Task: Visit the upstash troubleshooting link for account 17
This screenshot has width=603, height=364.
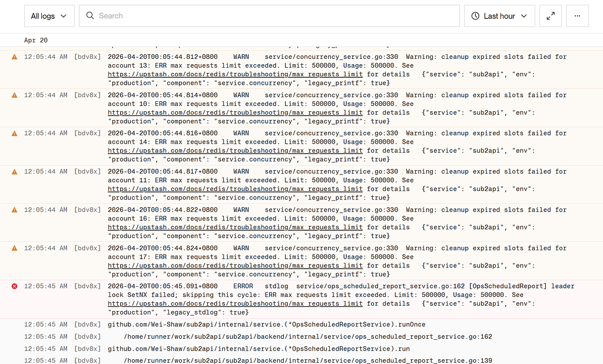Action: (x=235, y=266)
